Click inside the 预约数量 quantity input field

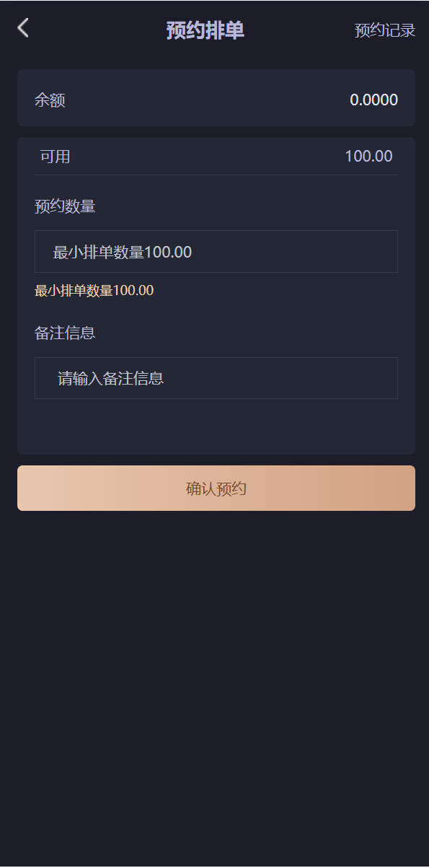pyautogui.click(x=216, y=251)
